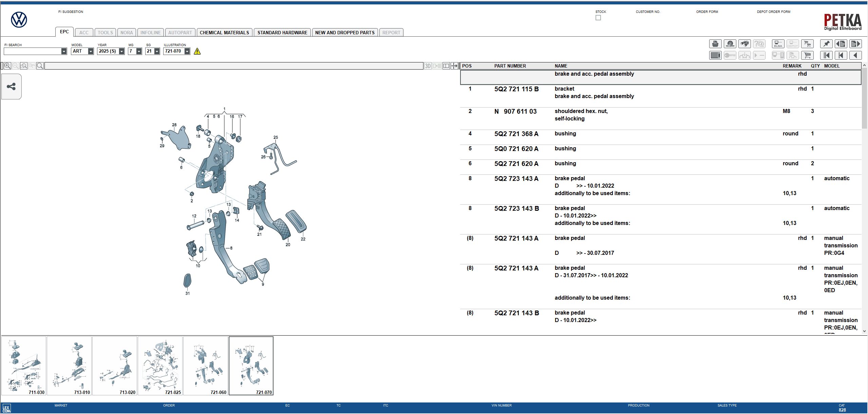Open the SG dropdown showing 21
This screenshot has height=414, width=868.
(157, 51)
